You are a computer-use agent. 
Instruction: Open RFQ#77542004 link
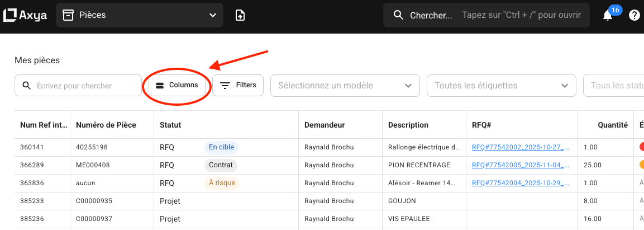520,183
